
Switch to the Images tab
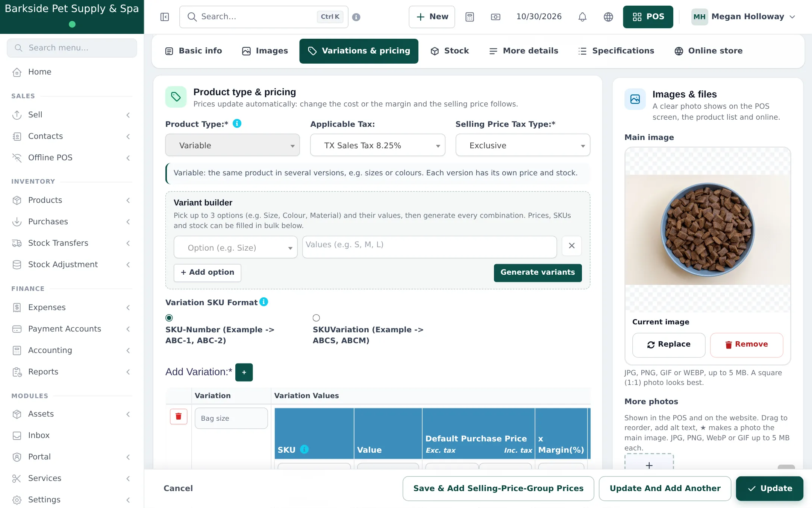[x=265, y=51]
